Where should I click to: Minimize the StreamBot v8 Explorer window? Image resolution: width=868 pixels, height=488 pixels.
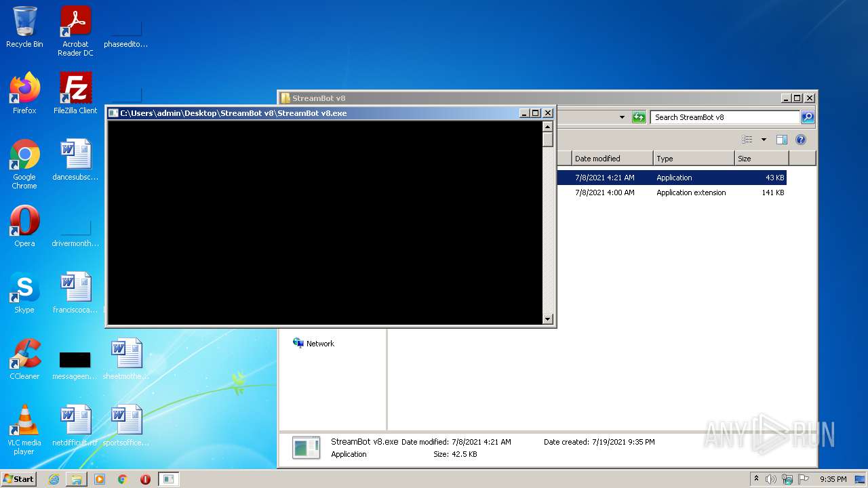786,98
